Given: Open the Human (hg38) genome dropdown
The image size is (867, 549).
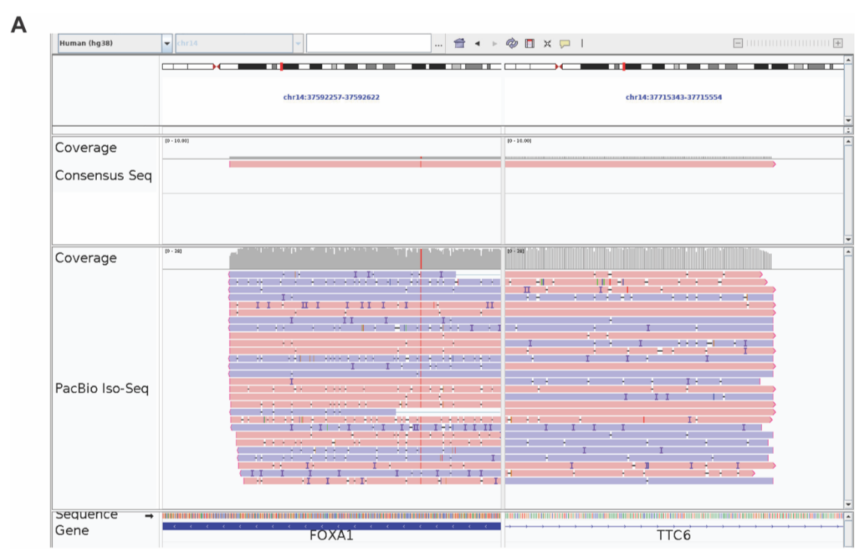Looking at the screenshot, I should [115, 43].
